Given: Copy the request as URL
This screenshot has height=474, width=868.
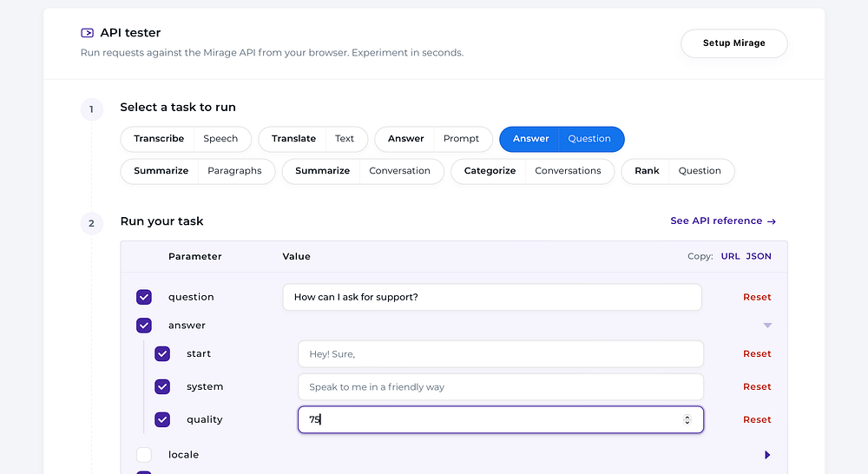Looking at the screenshot, I should tap(730, 256).
